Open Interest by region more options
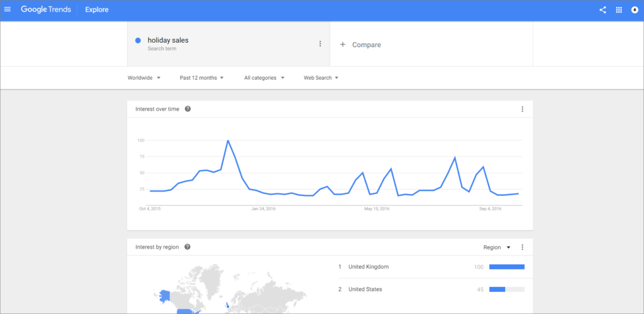 click(522, 247)
